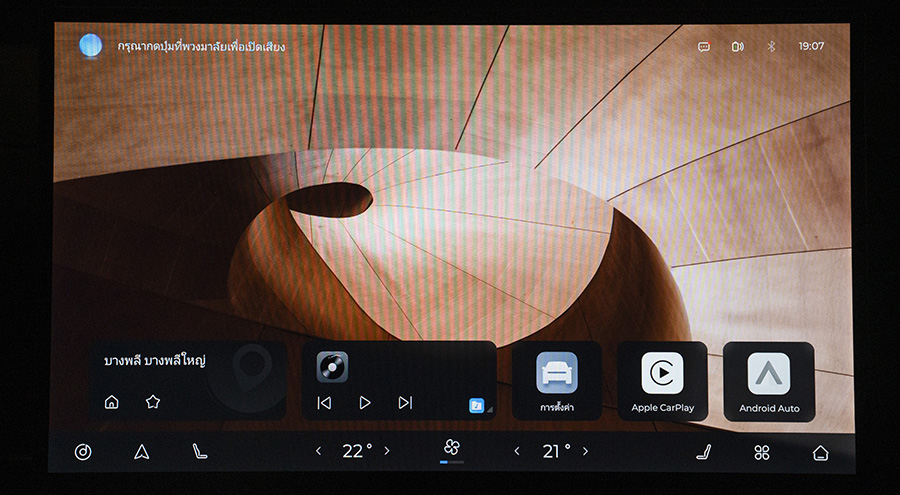Image resolution: width=900 pixels, height=495 pixels.
Task: Open the all apps grid
Action: click(762, 452)
